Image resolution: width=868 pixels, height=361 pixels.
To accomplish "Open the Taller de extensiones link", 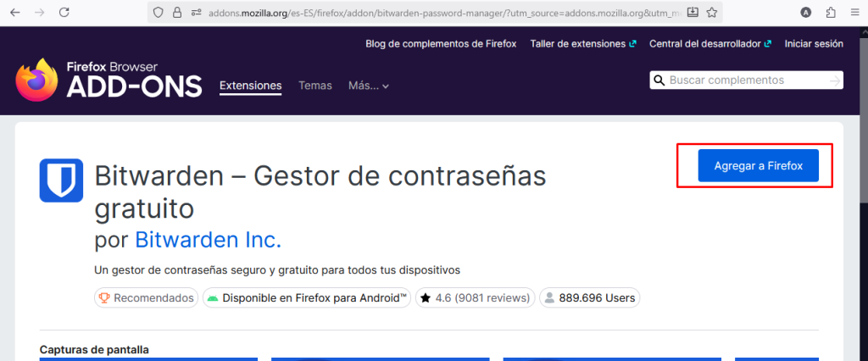I will pos(582,43).
